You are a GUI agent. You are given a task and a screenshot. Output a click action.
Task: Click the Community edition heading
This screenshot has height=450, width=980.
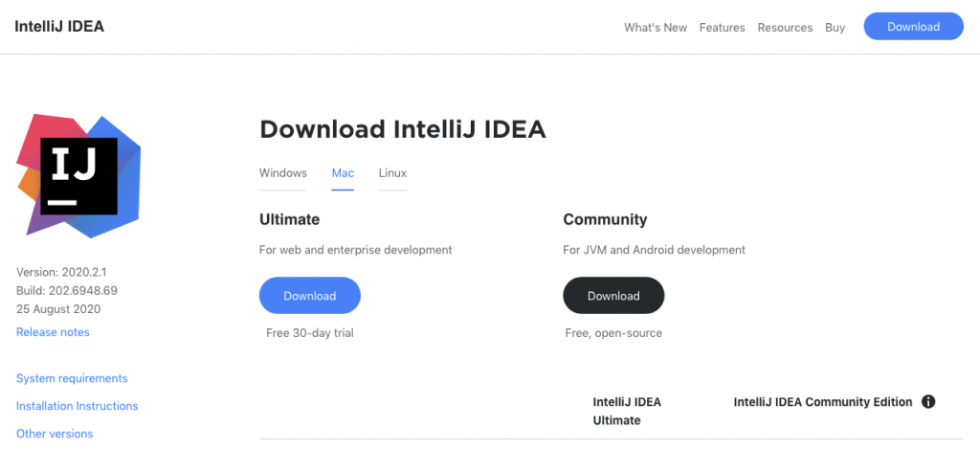coord(605,219)
